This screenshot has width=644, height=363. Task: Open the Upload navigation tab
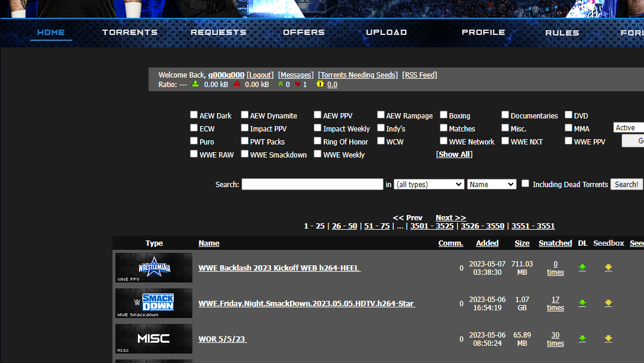pyautogui.click(x=387, y=32)
